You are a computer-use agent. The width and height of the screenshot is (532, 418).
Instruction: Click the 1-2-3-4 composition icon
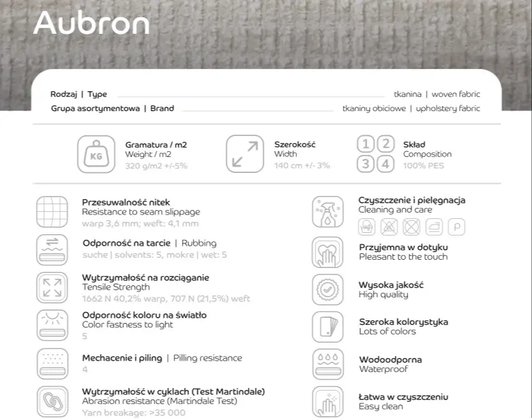(x=376, y=154)
